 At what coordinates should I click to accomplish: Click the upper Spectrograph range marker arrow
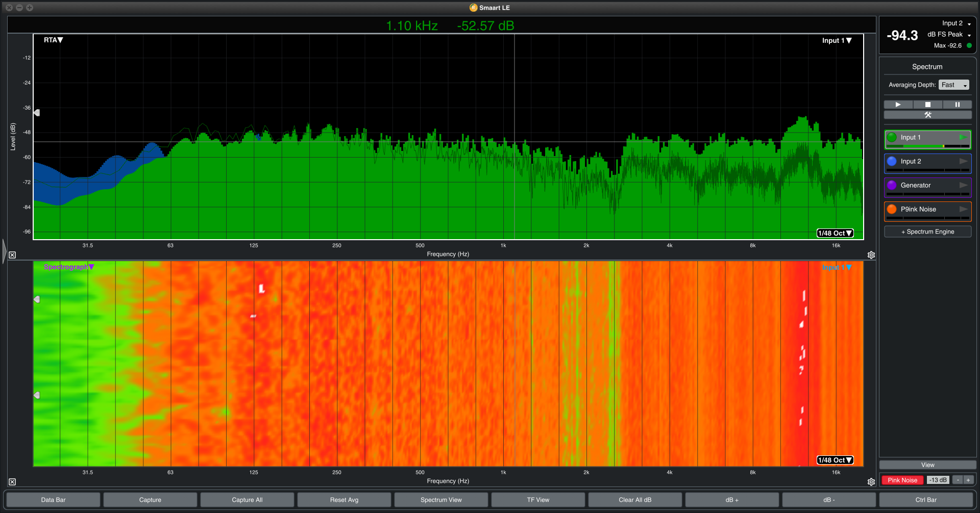tap(37, 299)
